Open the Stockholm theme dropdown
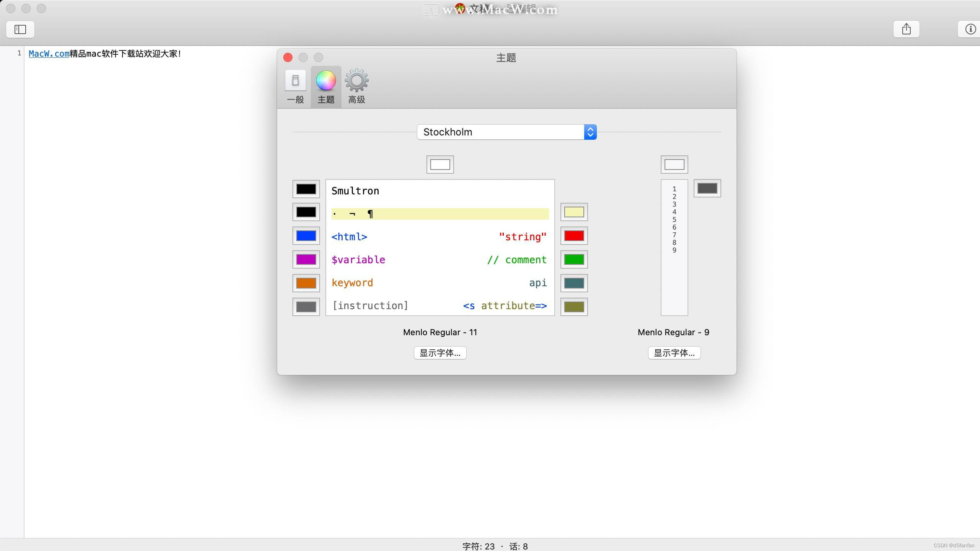 point(501,132)
